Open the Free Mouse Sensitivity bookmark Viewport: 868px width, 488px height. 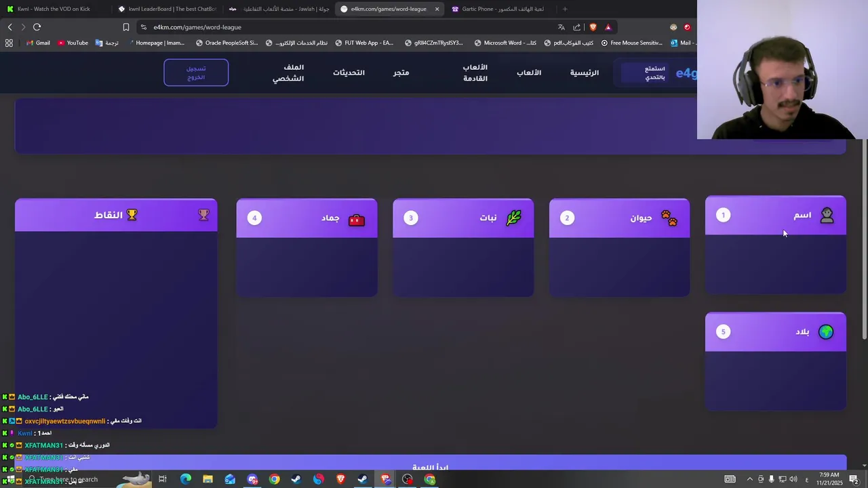pyautogui.click(x=631, y=43)
